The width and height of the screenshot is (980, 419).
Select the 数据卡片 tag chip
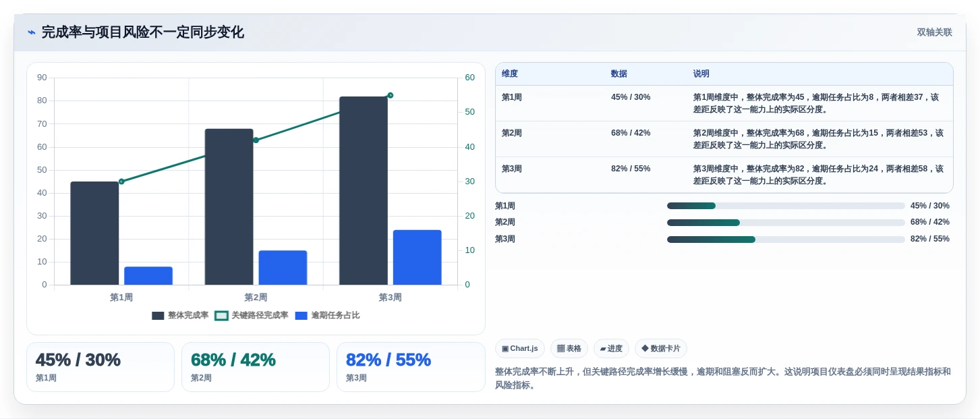point(661,348)
